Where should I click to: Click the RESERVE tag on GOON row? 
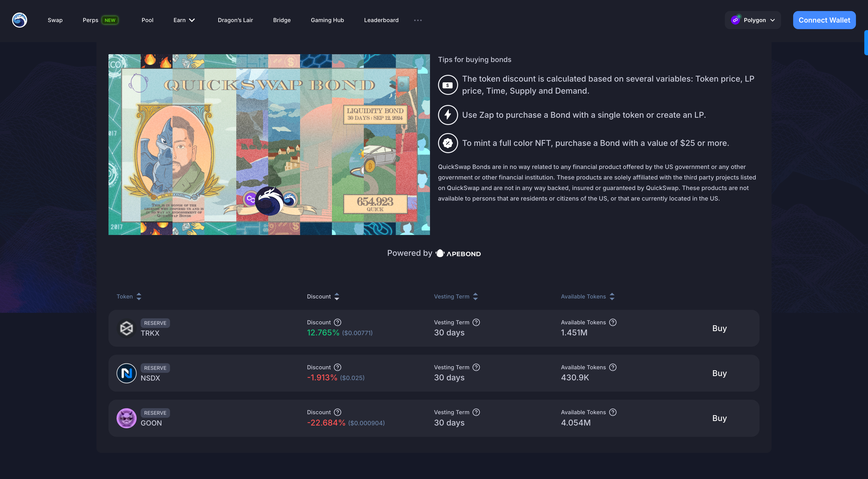(x=155, y=413)
